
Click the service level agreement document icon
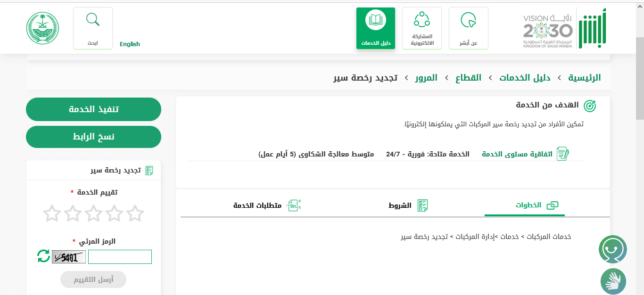(x=562, y=154)
